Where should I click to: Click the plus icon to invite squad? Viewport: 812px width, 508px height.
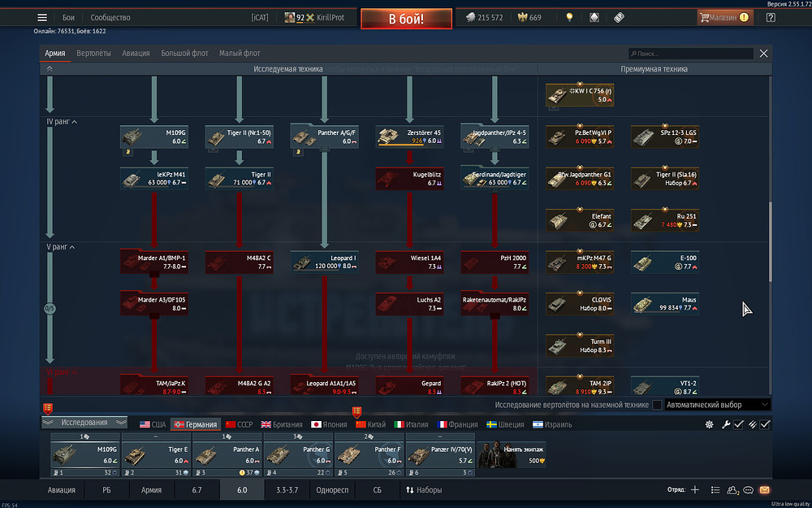pyautogui.click(x=694, y=490)
